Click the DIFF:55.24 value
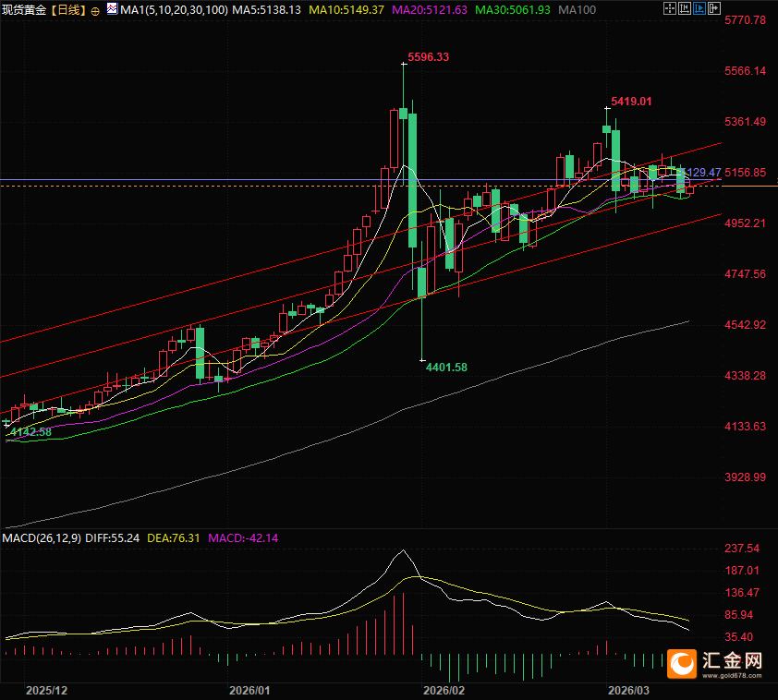Image resolution: width=778 pixels, height=700 pixels. click(112, 537)
